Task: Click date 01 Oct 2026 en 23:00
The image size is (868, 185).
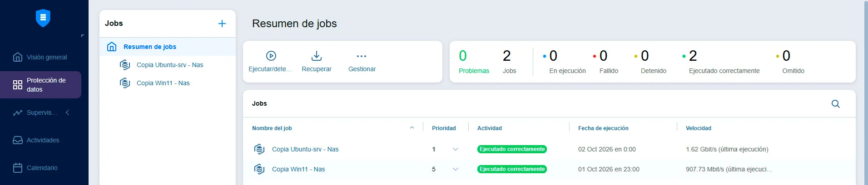Action: click(x=609, y=169)
